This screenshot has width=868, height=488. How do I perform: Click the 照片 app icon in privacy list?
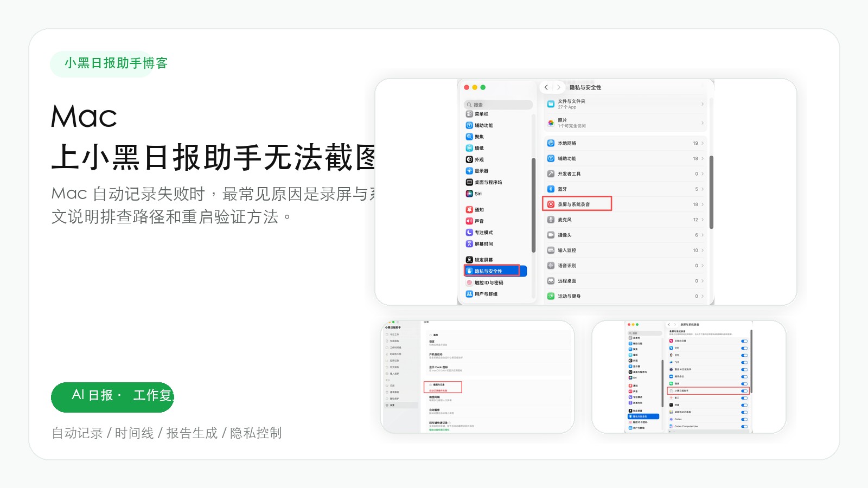pos(551,123)
